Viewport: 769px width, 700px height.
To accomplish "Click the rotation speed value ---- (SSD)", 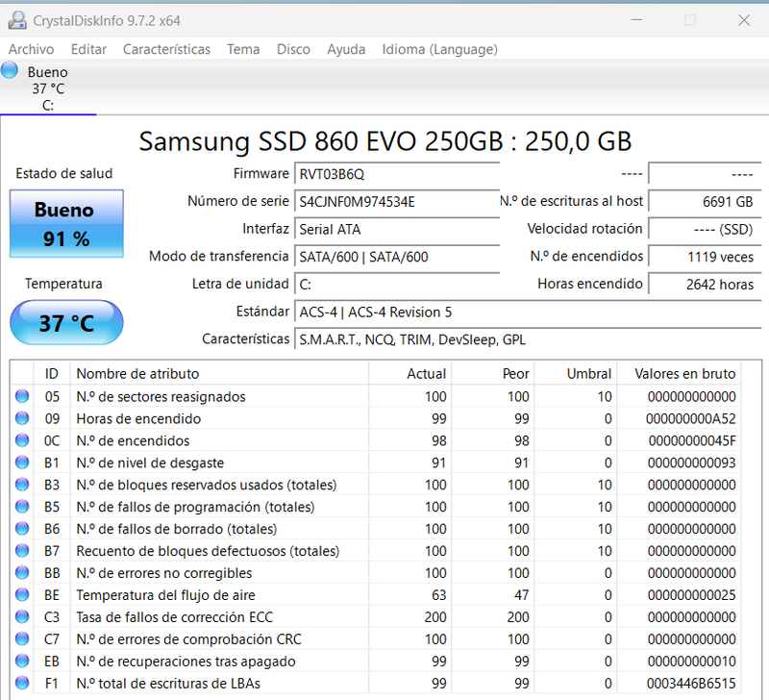I will pos(705,229).
